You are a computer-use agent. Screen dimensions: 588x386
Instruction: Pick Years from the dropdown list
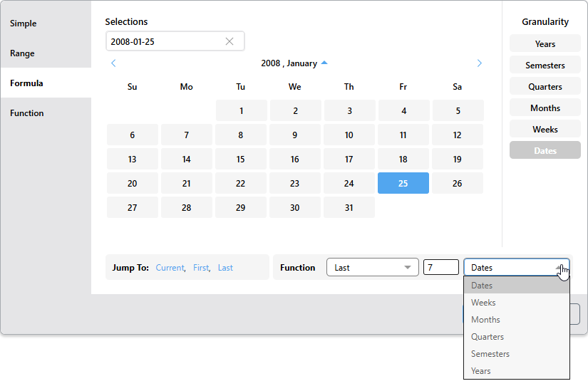coord(481,371)
